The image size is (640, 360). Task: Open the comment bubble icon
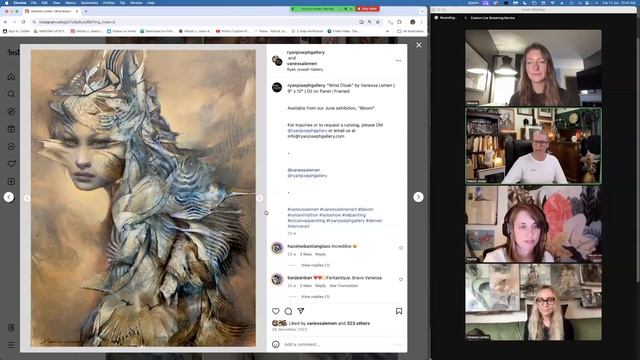click(288, 311)
